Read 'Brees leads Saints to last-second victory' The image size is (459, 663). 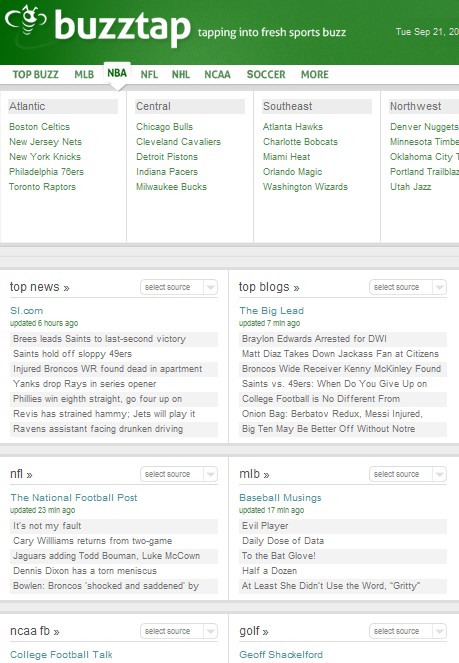click(x=114, y=339)
